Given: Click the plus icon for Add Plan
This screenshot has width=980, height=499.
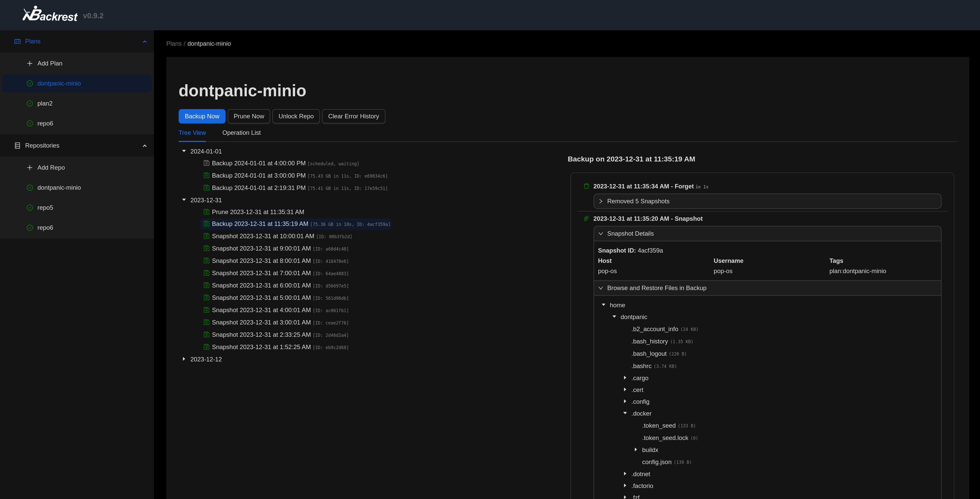Looking at the screenshot, I should click(x=29, y=63).
